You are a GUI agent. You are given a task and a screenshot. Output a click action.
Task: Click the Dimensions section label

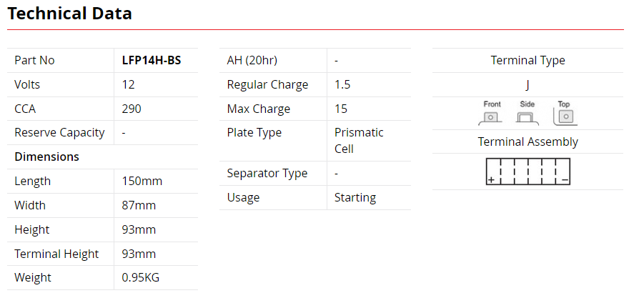click(x=46, y=157)
